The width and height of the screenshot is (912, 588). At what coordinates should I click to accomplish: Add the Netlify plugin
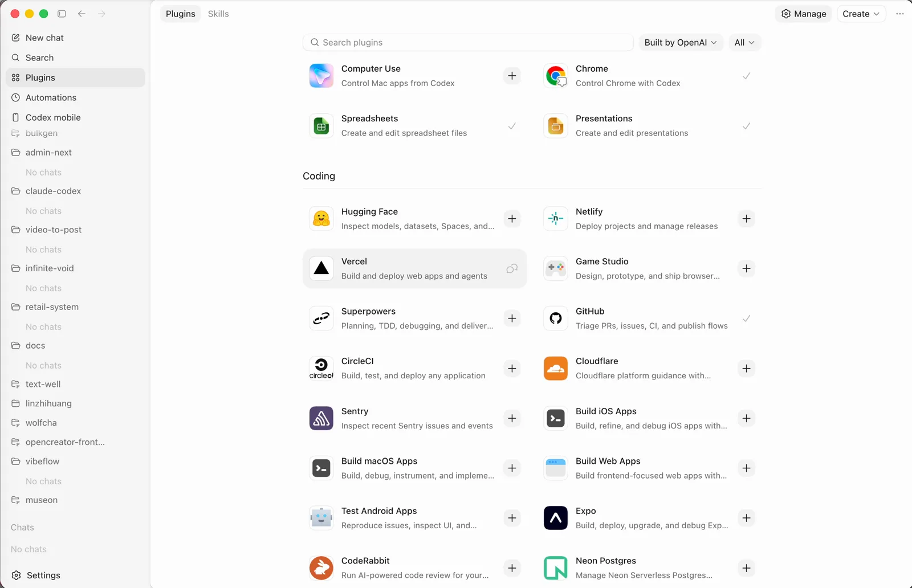(x=747, y=219)
